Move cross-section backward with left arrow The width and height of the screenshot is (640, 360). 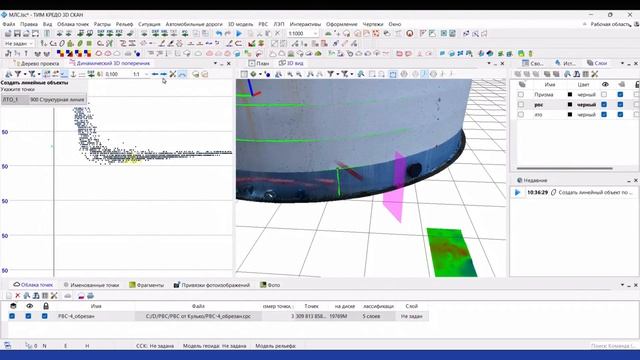[155, 74]
